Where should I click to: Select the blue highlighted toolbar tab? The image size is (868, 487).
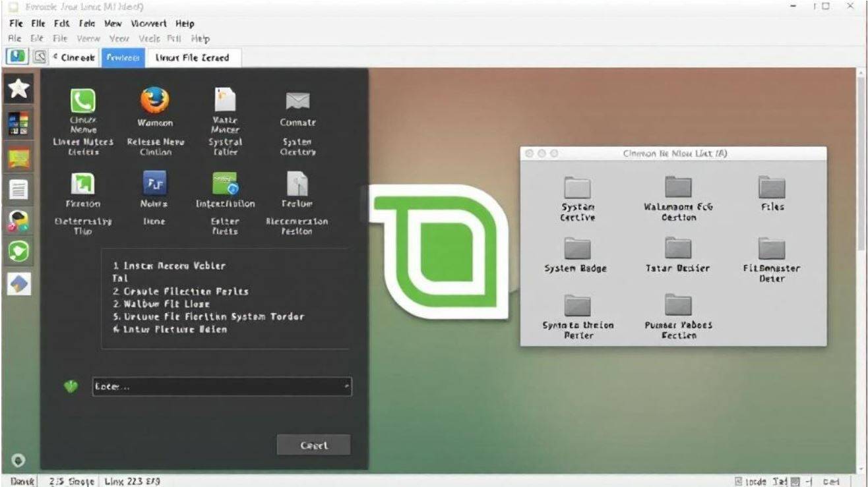(123, 57)
